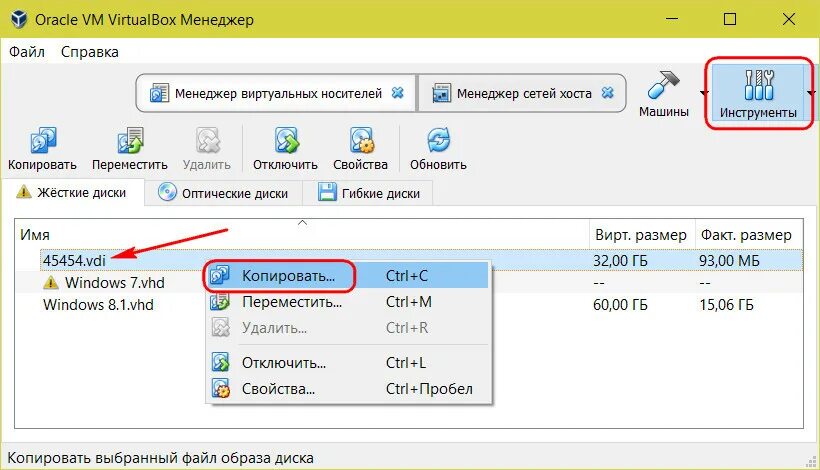
Task: Select the Оптические диски tab
Action: pos(223,193)
